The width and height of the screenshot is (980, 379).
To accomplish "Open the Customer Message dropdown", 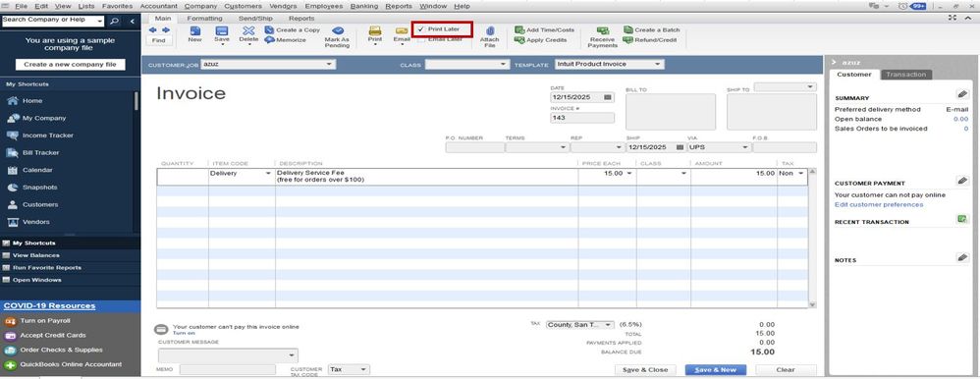I will coord(292,355).
